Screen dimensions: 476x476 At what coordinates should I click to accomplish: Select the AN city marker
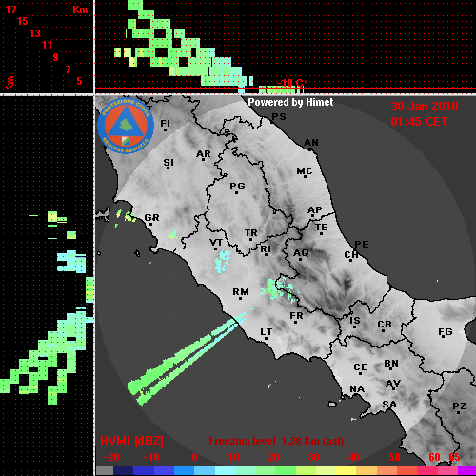(x=311, y=144)
